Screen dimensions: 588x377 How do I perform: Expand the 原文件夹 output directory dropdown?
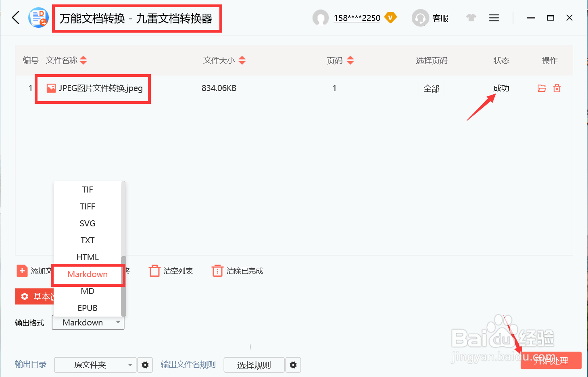tap(95, 365)
